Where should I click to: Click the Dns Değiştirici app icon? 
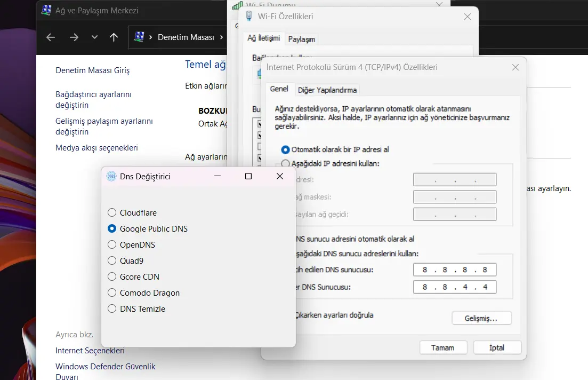pyautogui.click(x=111, y=176)
